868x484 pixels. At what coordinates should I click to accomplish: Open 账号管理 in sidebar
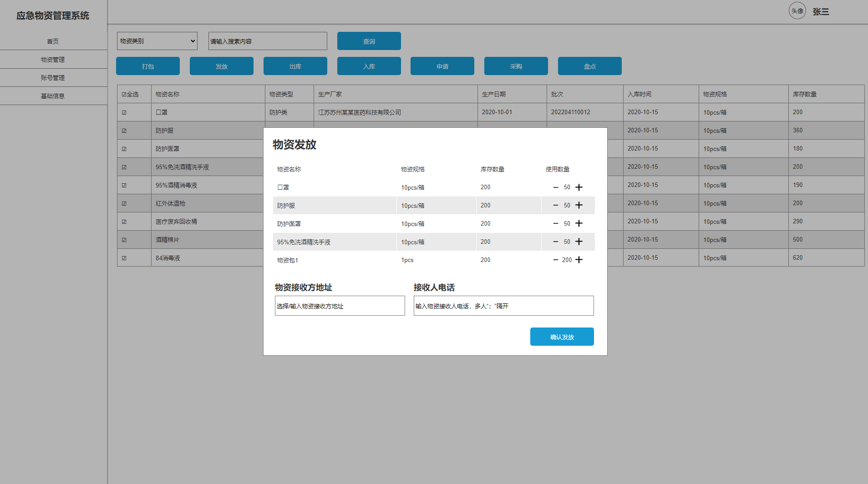coord(53,78)
